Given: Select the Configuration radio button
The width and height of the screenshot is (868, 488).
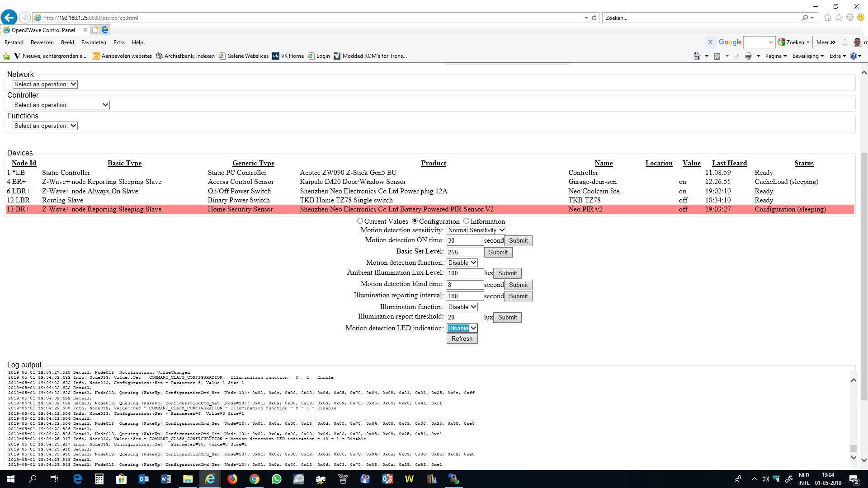Looking at the screenshot, I should point(415,221).
